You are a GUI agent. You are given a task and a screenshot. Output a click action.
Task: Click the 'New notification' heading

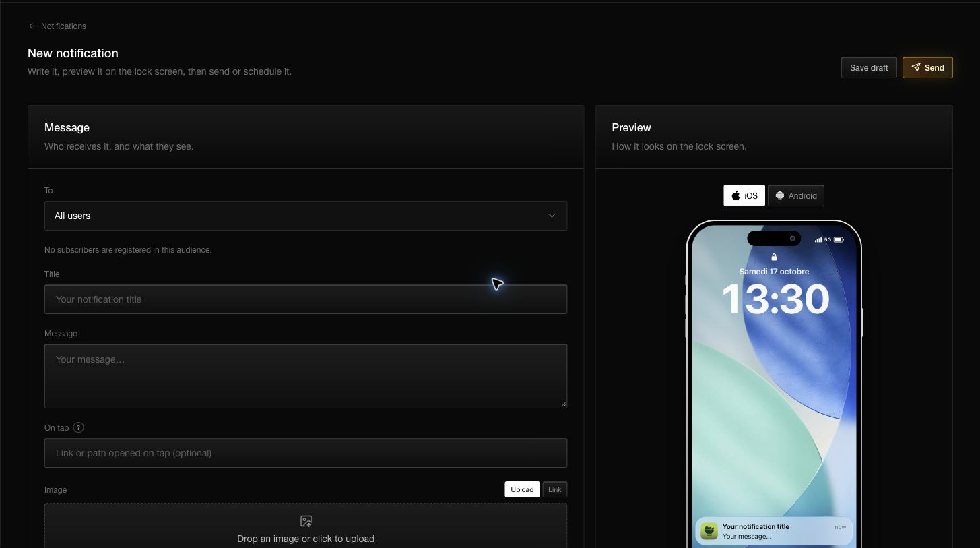click(73, 53)
